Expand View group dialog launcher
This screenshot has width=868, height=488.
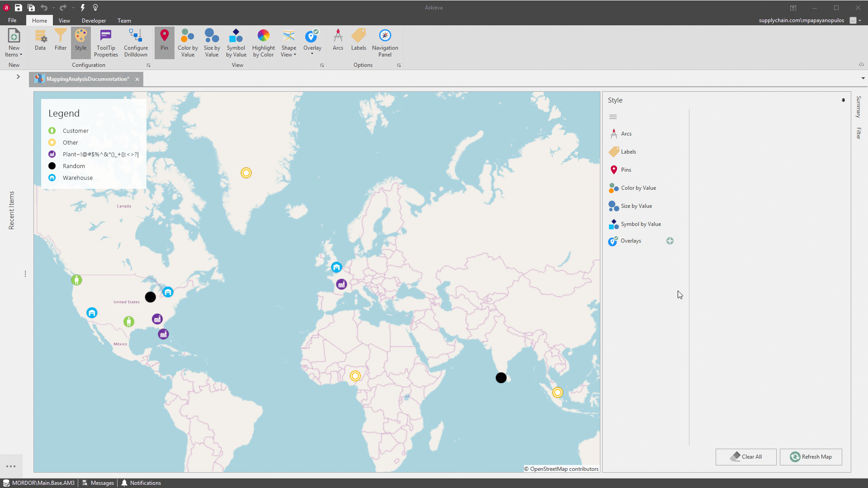click(322, 66)
